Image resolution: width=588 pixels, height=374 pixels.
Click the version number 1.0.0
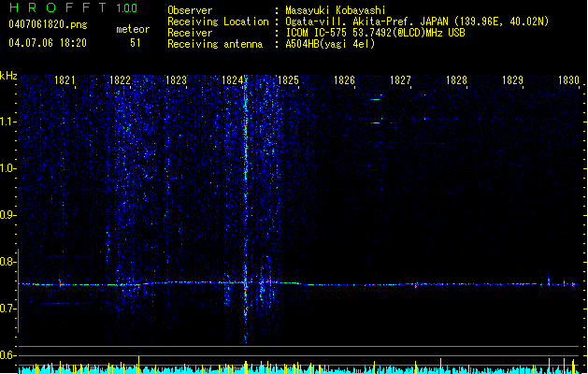point(127,7)
